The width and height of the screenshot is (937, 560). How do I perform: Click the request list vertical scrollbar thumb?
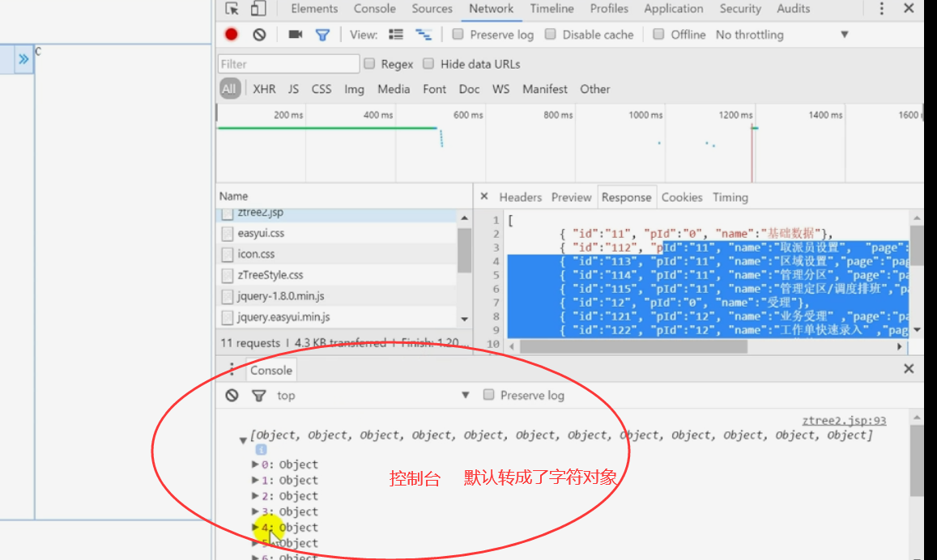click(464, 251)
